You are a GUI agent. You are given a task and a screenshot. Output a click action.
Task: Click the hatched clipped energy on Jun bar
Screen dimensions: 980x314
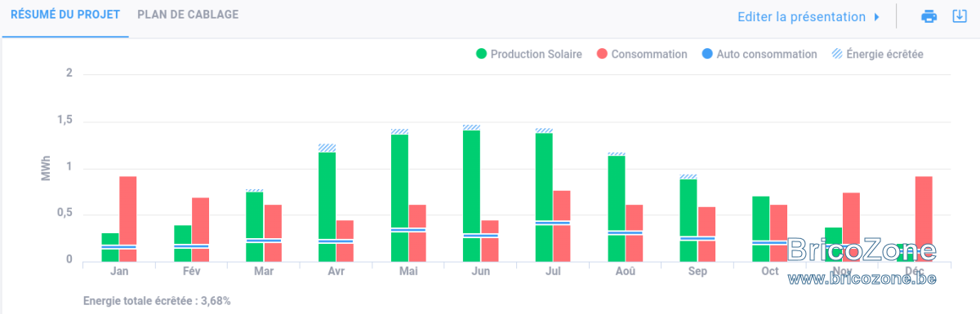[x=471, y=128]
